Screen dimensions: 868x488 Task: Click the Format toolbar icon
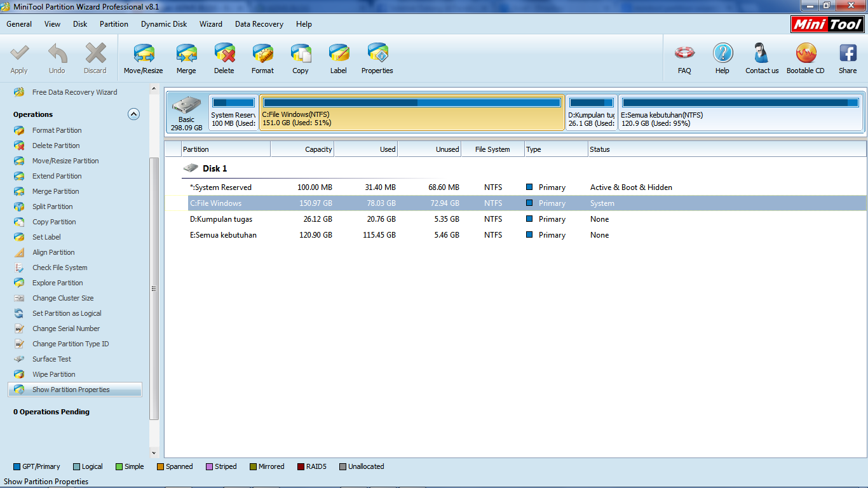click(262, 52)
